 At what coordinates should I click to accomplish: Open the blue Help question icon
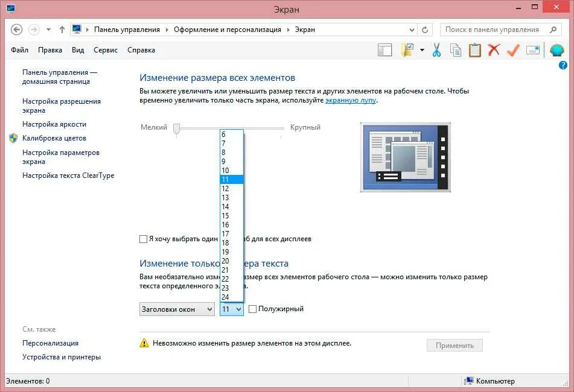coord(563,66)
